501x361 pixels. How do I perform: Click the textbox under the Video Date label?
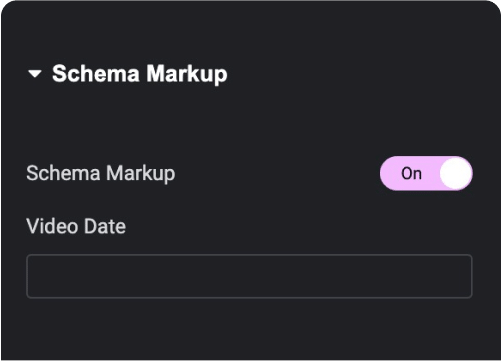tap(249, 276)
